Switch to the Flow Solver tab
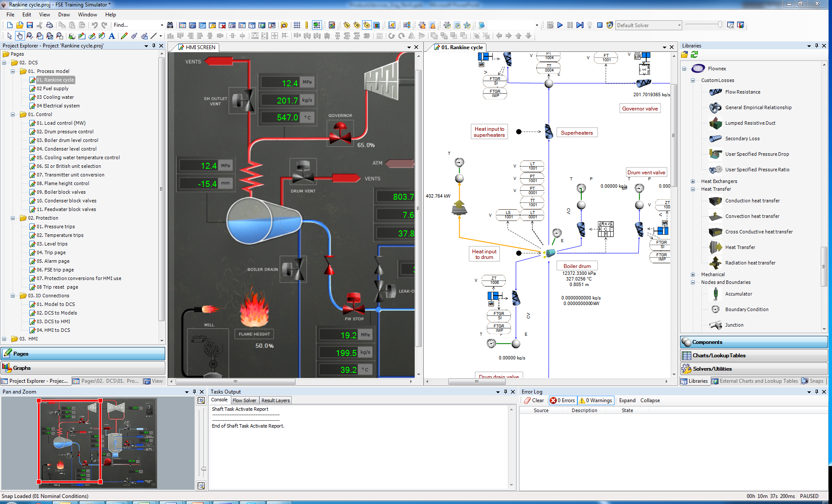This screenshot has width=832, height=504. (x=244, y=400)
